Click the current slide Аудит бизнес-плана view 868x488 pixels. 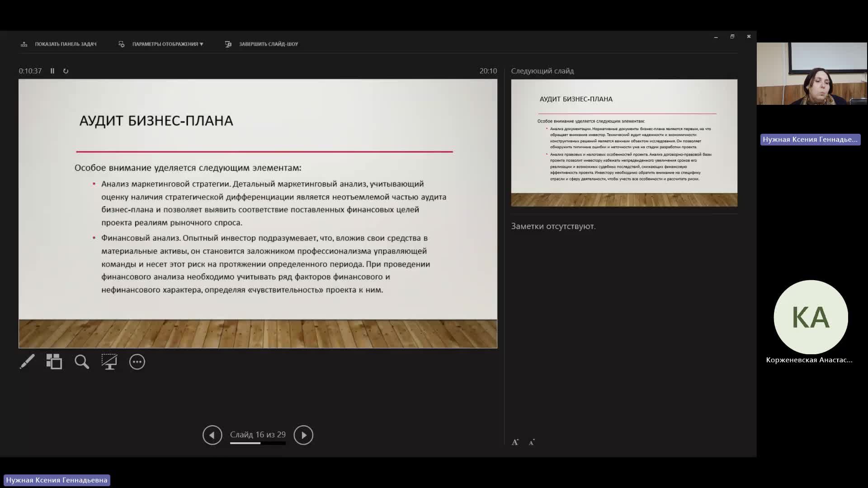point(258,214)
